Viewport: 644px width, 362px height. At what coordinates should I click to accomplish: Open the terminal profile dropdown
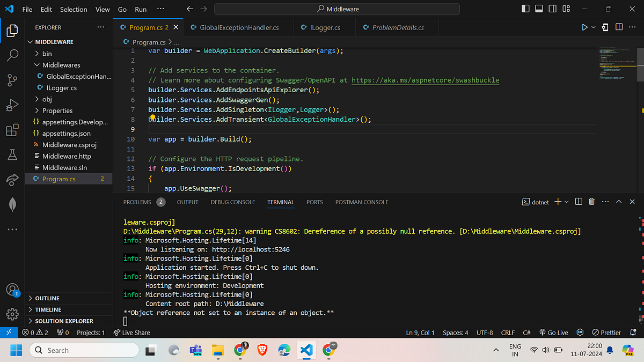coord(566,201)
